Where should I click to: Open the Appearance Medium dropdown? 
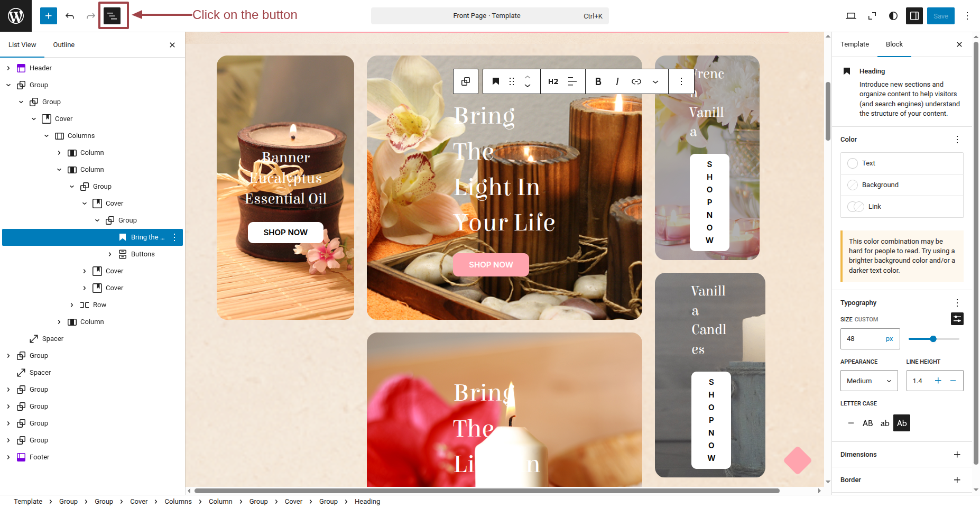click(x=868, y=381)
